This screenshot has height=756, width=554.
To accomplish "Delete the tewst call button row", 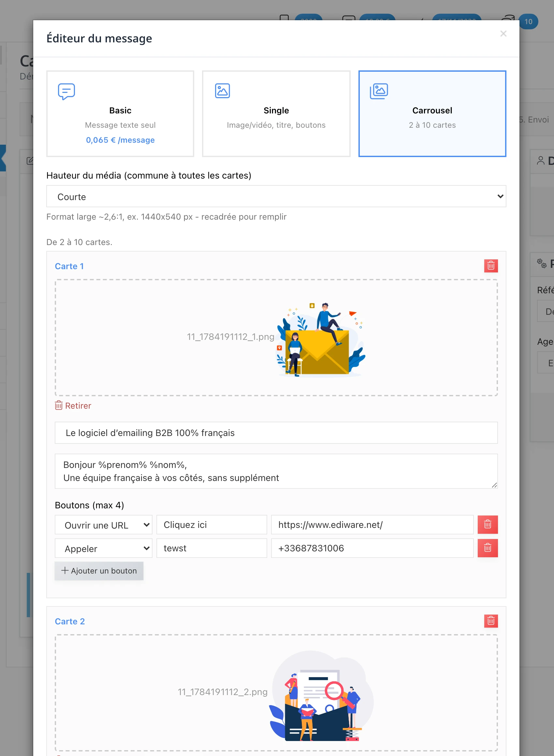I will pyautogui.click(x=488, y=548).
